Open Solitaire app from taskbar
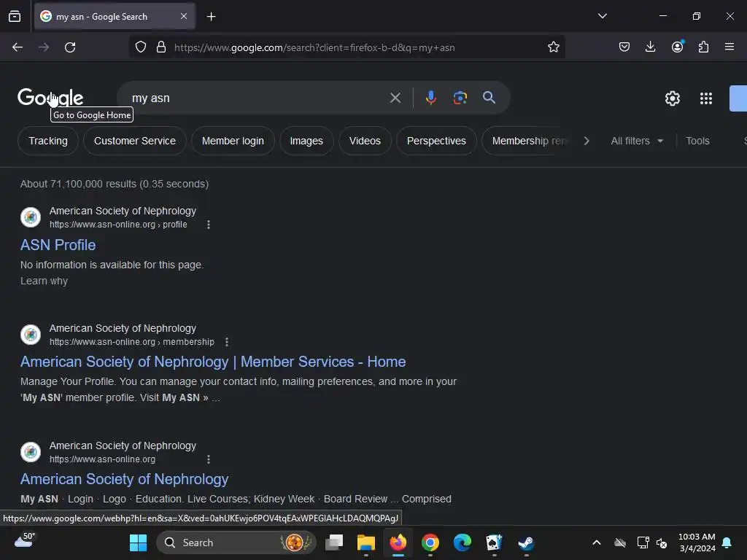 pyautogui.click(x=494, y=542)
